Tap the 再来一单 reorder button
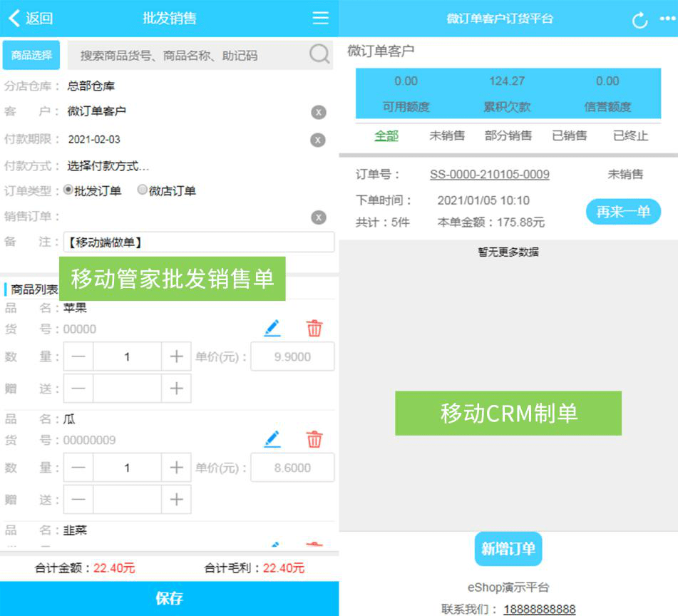The width and height of the screenshot is (678, 616). click(x=623, y=212)
